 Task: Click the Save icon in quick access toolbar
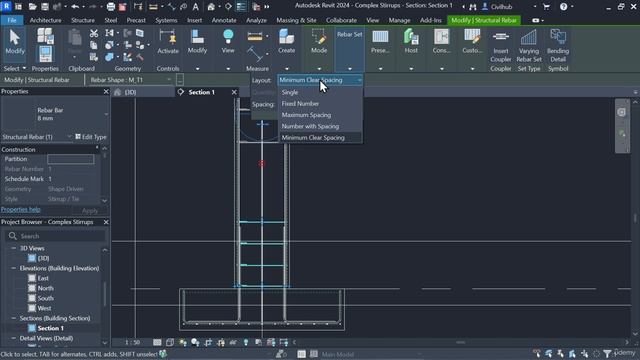coord(45,7)
